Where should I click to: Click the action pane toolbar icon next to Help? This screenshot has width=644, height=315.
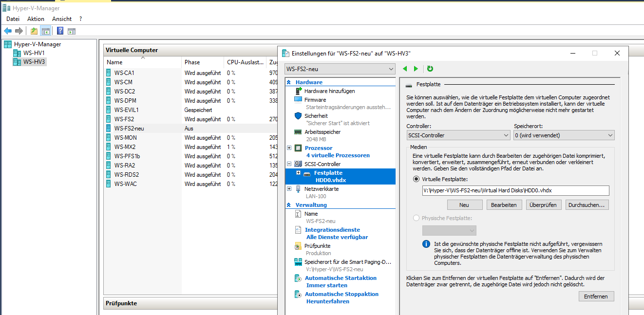pos(72,31)
